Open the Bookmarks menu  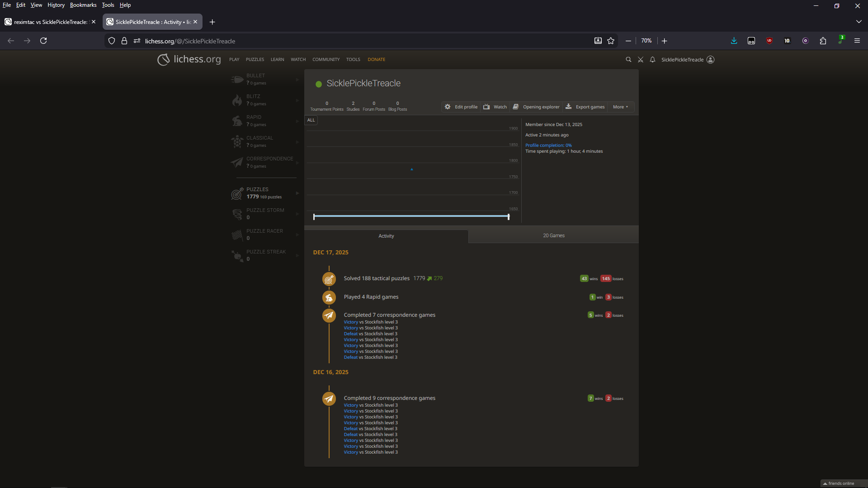83,5
